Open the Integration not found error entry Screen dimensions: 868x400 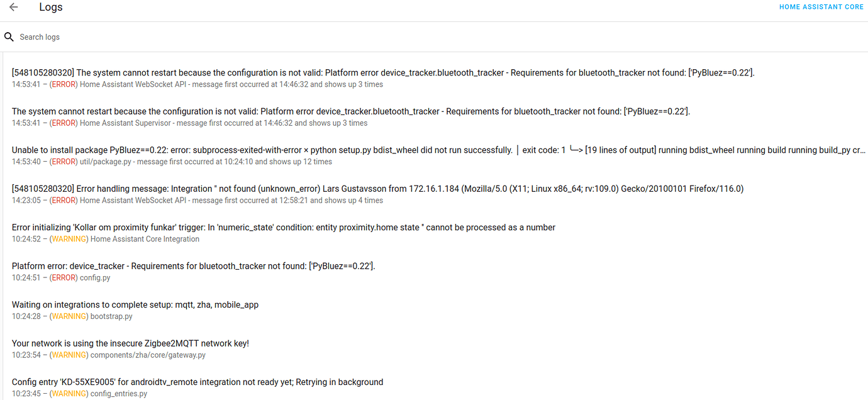click(x=377, y=189)
